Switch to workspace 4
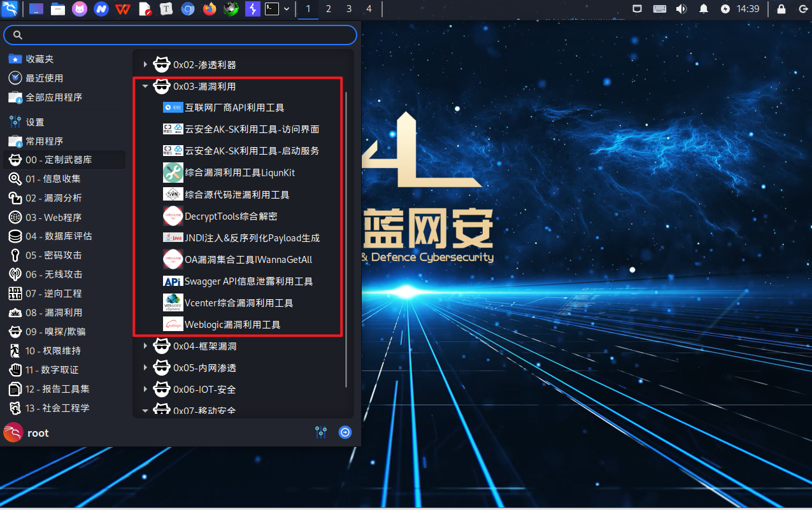 (x=369, y=9)
